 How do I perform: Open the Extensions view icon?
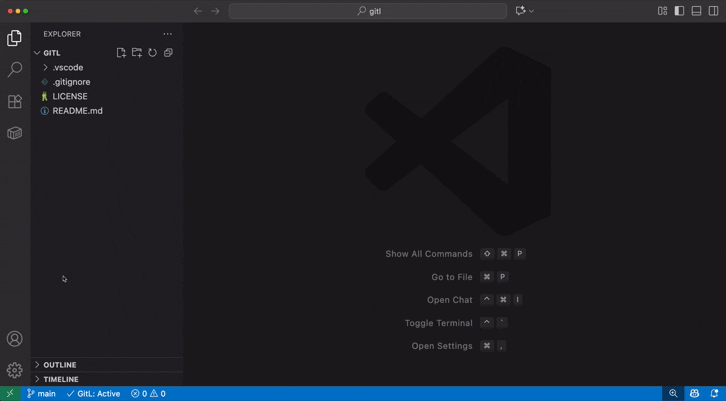14,102
